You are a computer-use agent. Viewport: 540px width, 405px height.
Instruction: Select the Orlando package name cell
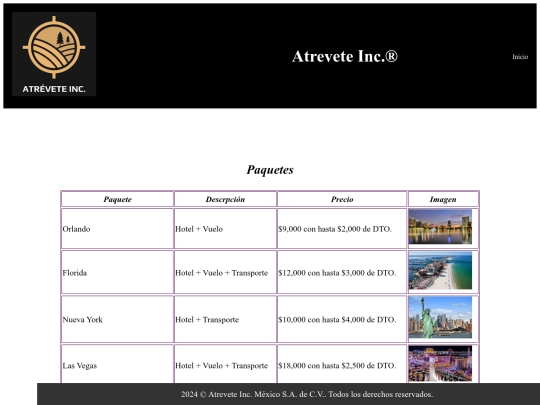(x=117, y=229)
